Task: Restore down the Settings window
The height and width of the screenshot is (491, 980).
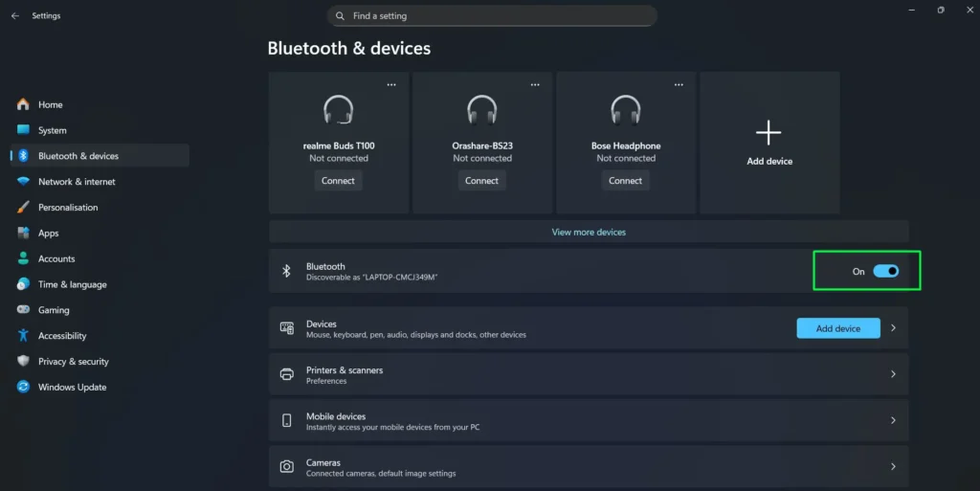Action: click(941, 10)
